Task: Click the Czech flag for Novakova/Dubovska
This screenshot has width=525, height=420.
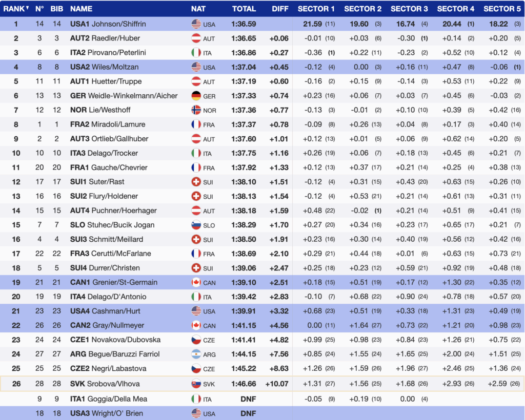Action: 196,340
